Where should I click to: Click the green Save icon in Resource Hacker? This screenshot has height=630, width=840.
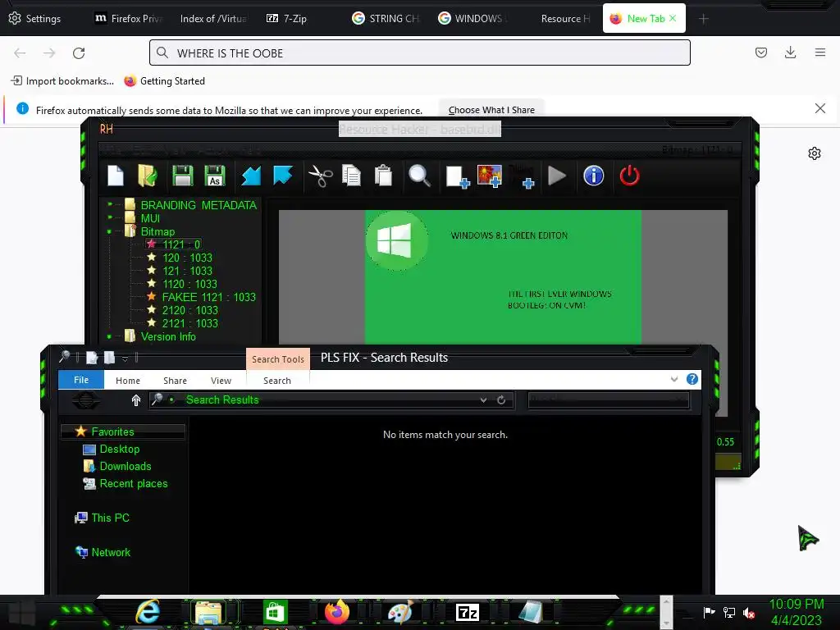point(182,176)
